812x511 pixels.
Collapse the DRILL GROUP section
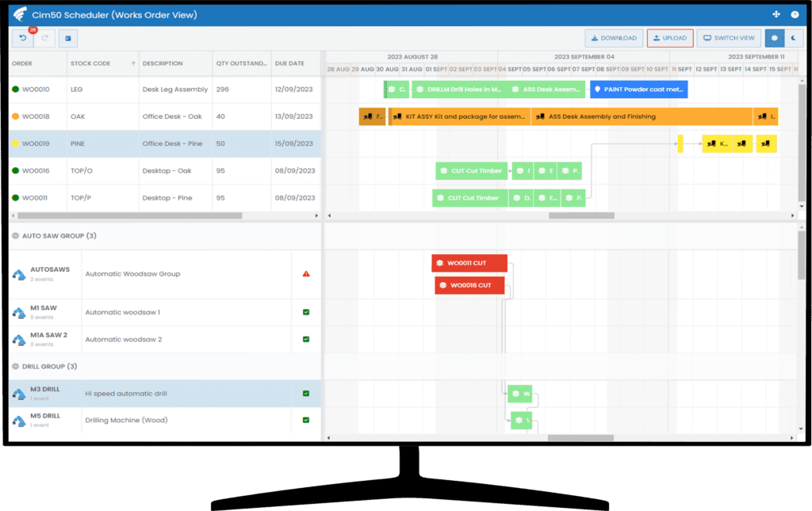pos(13,366)
